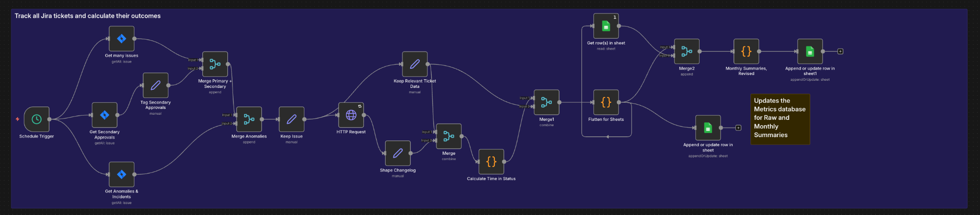980x215 pixels.
Task: Click the 'Merge Anomalies' label
Action: (249, 136)
